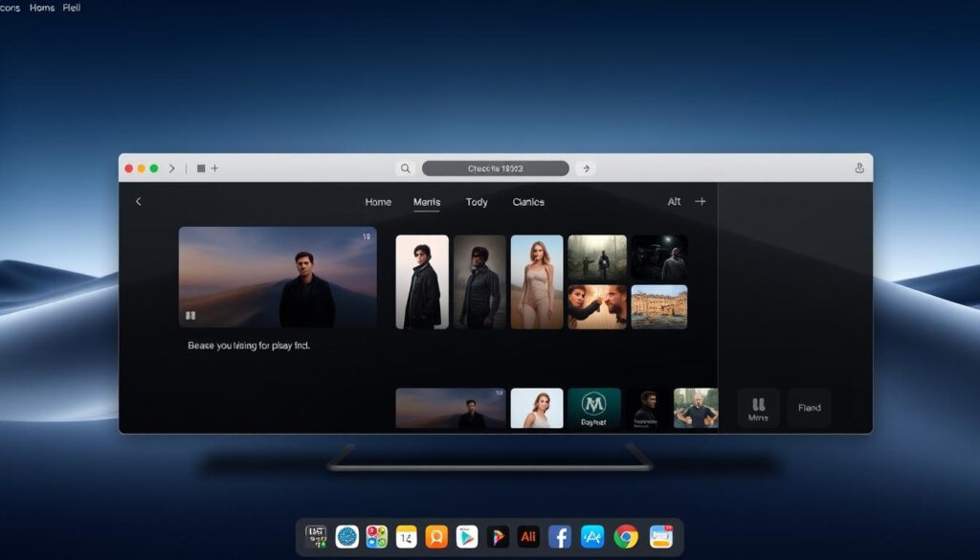Click the plus icon in title bar
Screen dimensions: 980x560
point(214,168)
